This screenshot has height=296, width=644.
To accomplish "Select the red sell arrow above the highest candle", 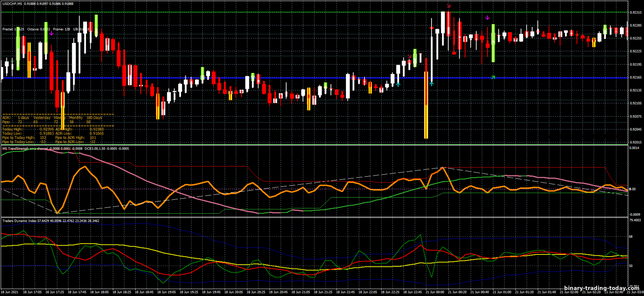I will pos(449,6).
